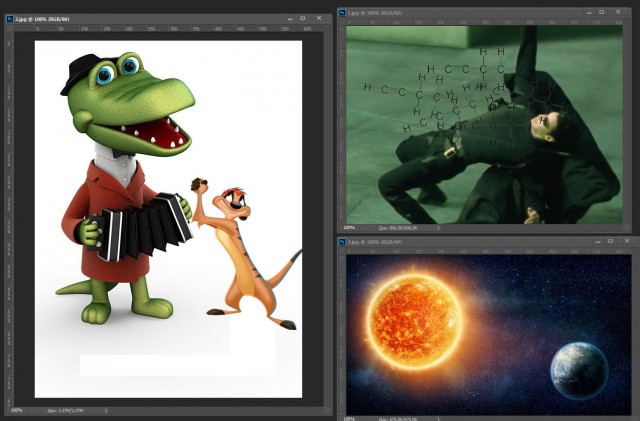Screen dimensions: 640x421
Task: Click the 100% zoom field under the sun image
Action: point(349,419)
